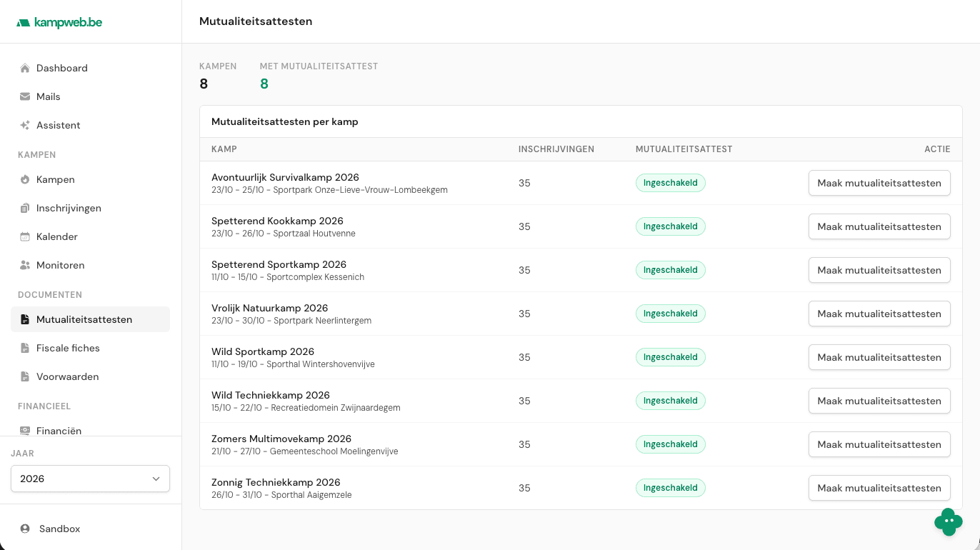Click the Monitoren people icon

coord(25,265)
